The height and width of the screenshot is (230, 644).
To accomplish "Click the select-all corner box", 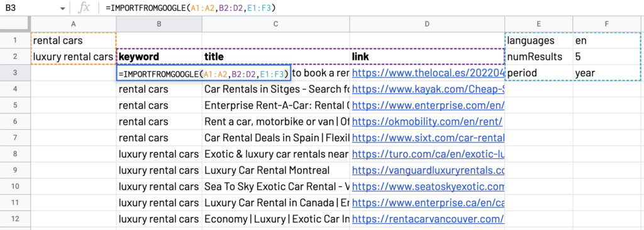I will click(15, 24).
